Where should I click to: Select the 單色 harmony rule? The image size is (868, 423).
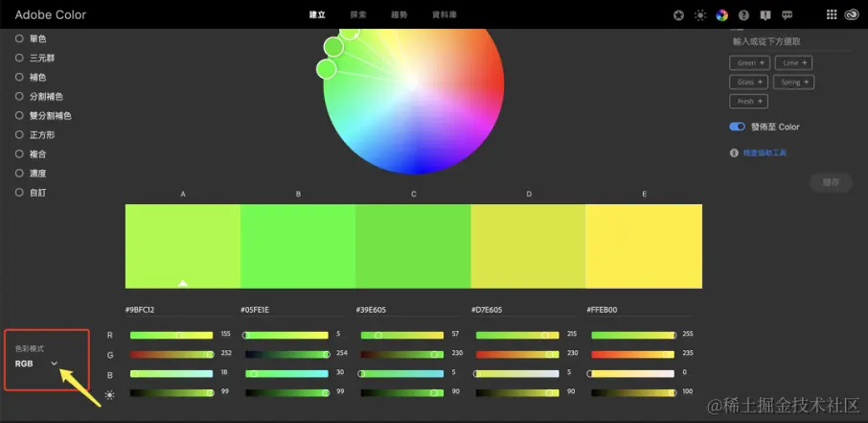tap(32, 38)
